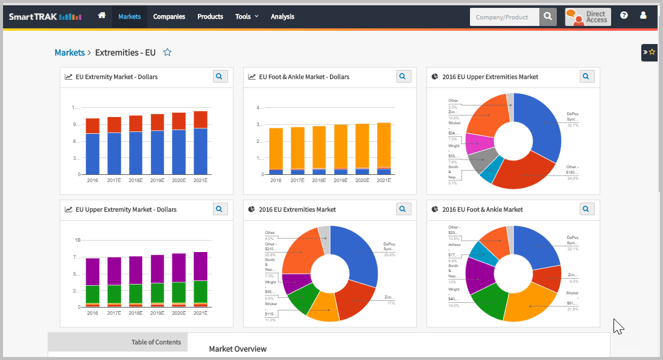Click pie icon beside 2016 EU Extremities Market
The image size is (663, 360).
251,209
